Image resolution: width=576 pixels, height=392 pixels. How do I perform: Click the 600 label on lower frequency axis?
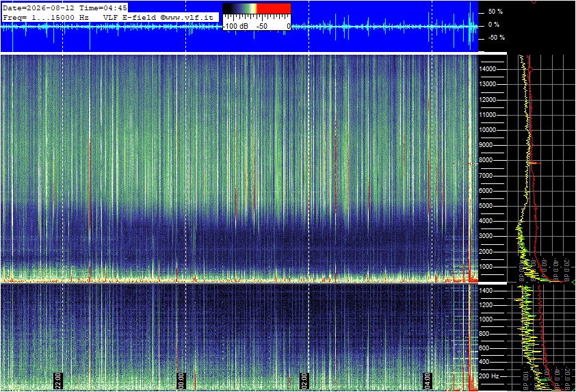[484, 348]
